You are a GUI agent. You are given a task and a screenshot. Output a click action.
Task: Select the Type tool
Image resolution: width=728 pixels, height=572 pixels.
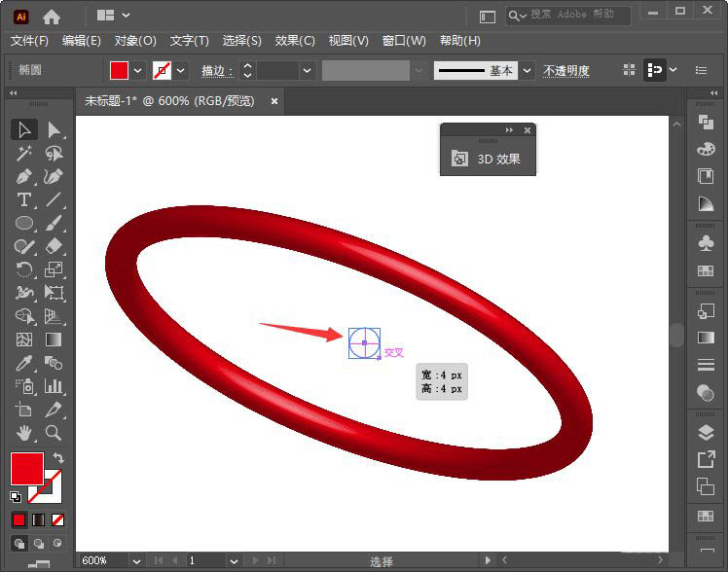coord(24,199)
